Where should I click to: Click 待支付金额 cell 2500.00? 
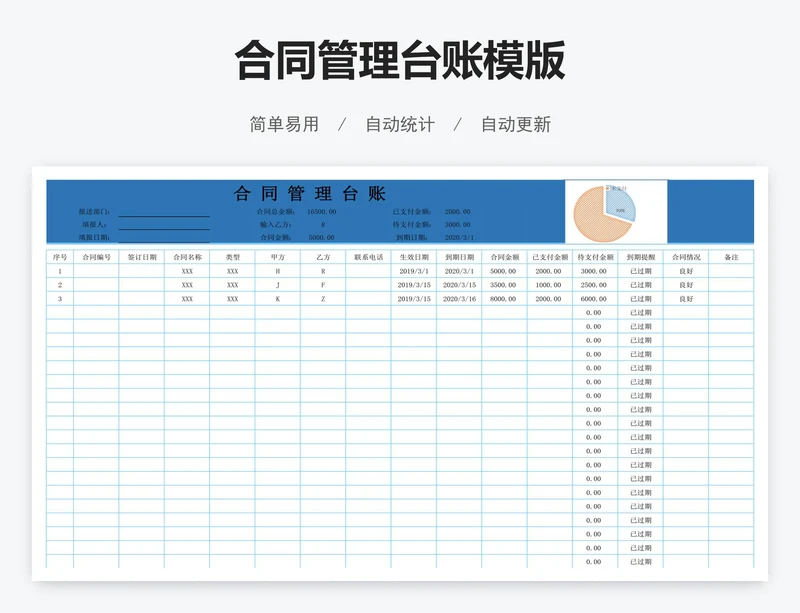click(594, 285)
